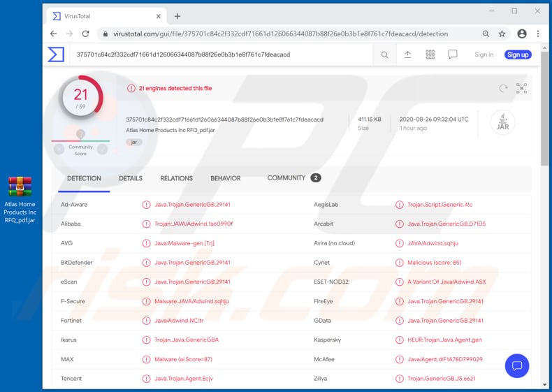Click ESET-NOD32 result A Variant Of Java/Adwind.ASX

[446, 282]
